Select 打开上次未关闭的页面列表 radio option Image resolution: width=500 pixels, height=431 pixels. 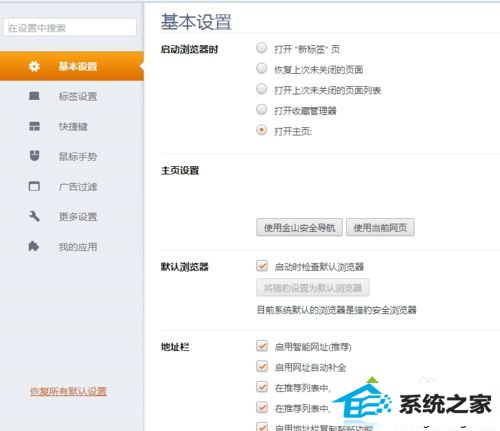tap(262, 89)
